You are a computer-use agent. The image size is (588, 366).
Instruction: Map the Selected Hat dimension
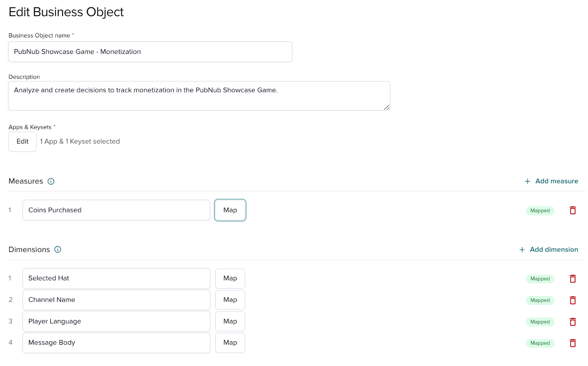coord(230,279)
